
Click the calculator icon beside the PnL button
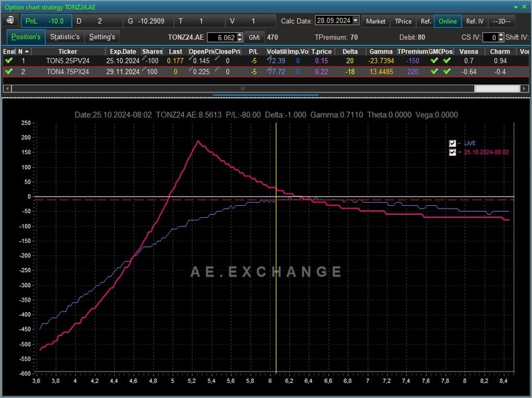click(x=10, y=20)
